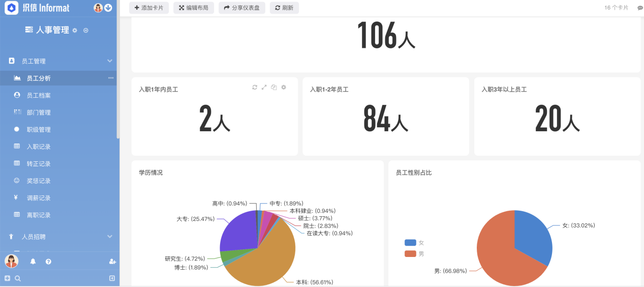Refresh the 入职1年内员工 card
The width and height of the screenshot is (644, 287).
click(x=255, y=88)
